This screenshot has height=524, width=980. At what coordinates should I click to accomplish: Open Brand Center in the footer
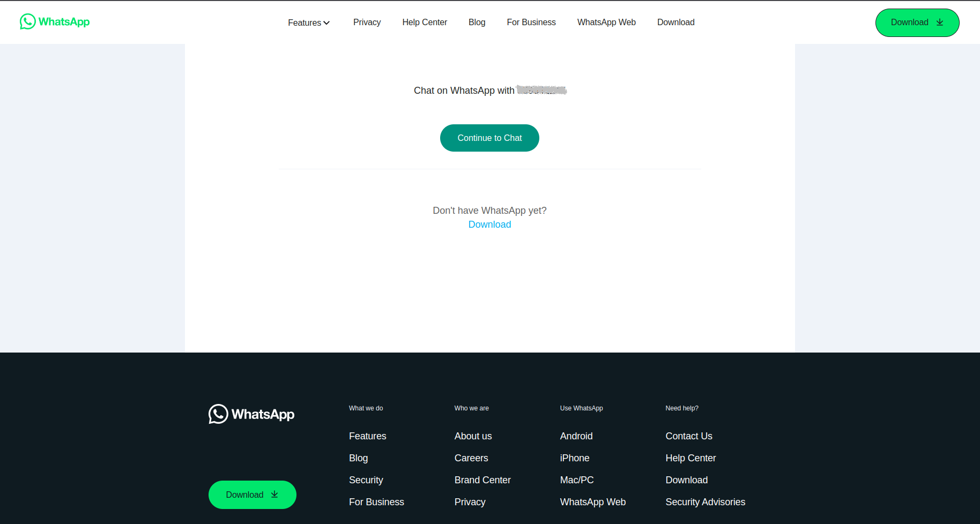(x=482, y=480)
